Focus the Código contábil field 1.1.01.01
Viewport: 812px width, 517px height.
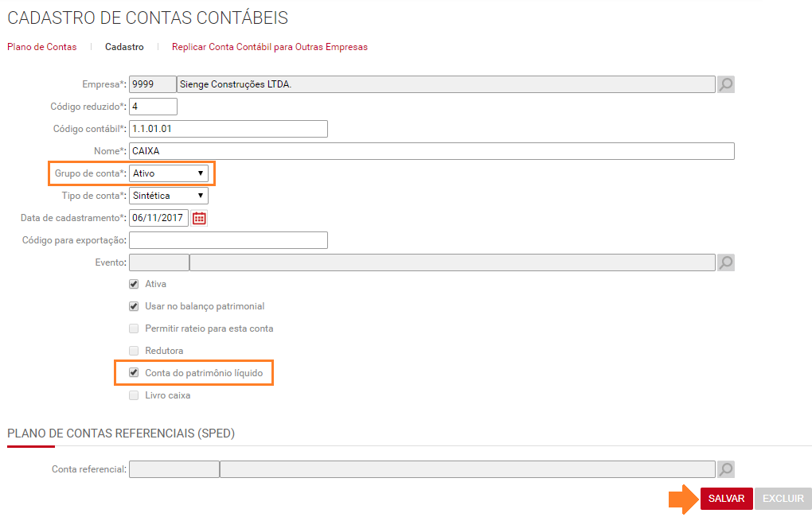[228, 129]
